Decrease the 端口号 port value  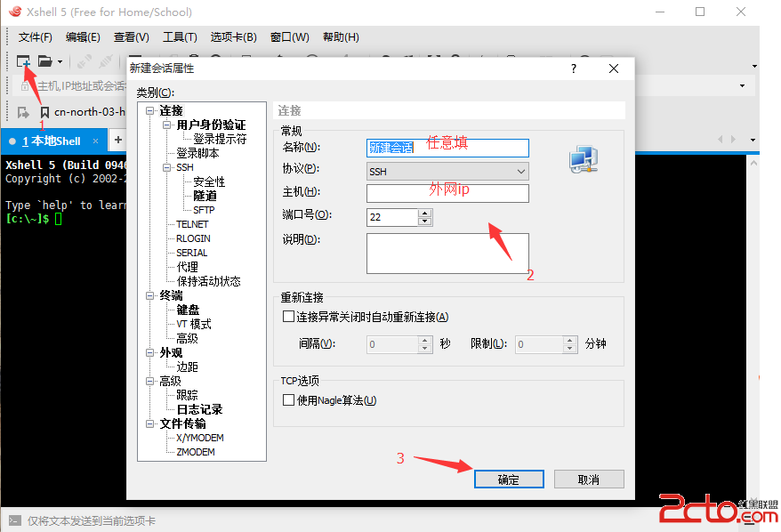pos(425,222)
